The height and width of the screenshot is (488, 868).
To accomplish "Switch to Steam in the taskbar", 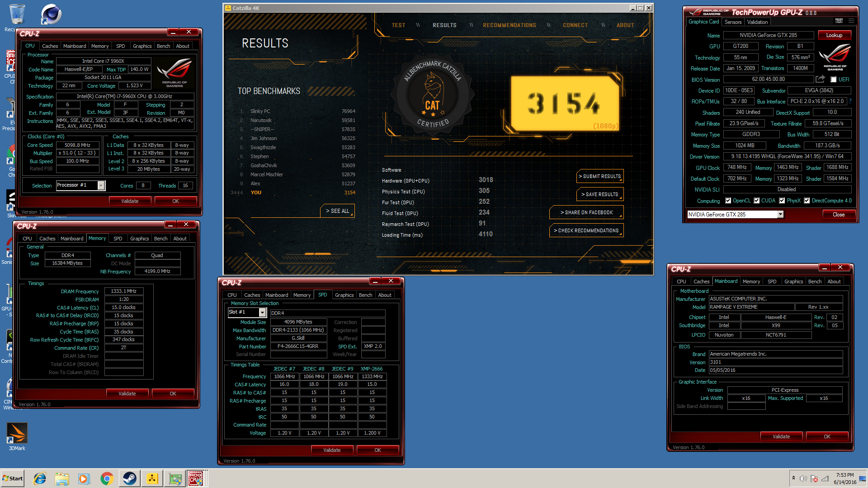I will (x=129, y=479).
